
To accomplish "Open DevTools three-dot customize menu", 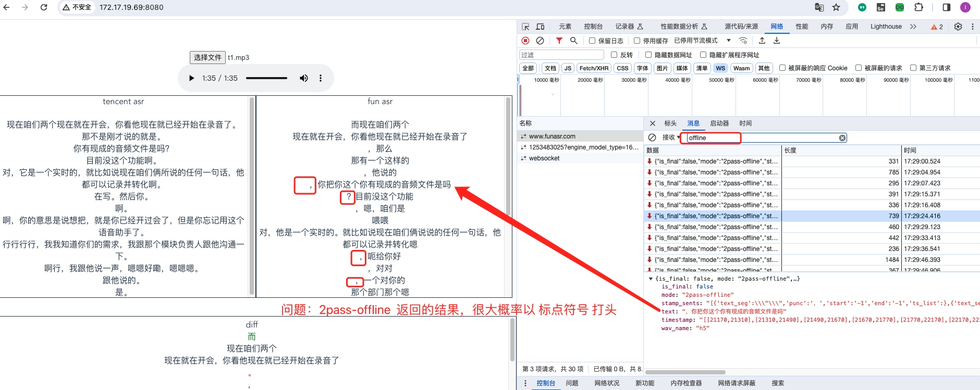I will (x=973, y=27).
